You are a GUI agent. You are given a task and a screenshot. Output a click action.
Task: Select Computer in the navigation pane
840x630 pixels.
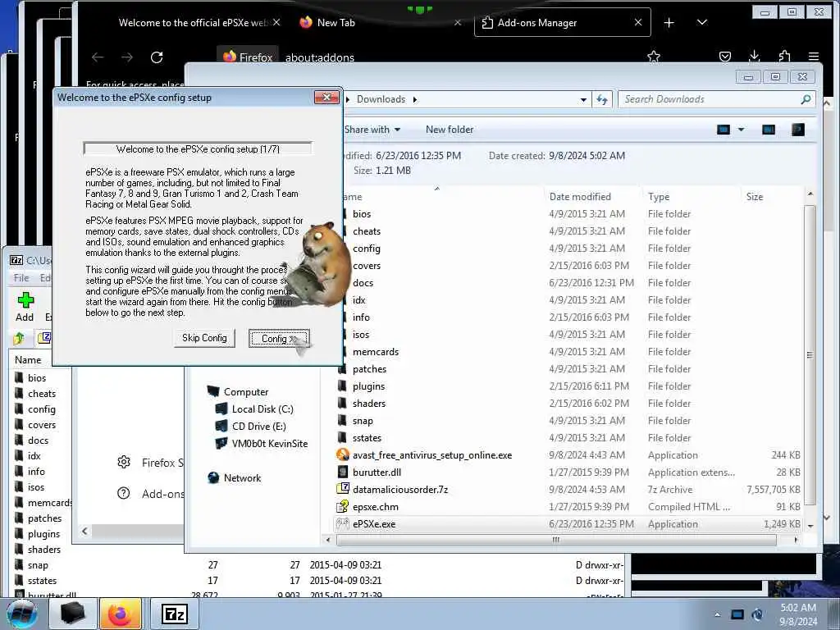(x=246, y=392)
